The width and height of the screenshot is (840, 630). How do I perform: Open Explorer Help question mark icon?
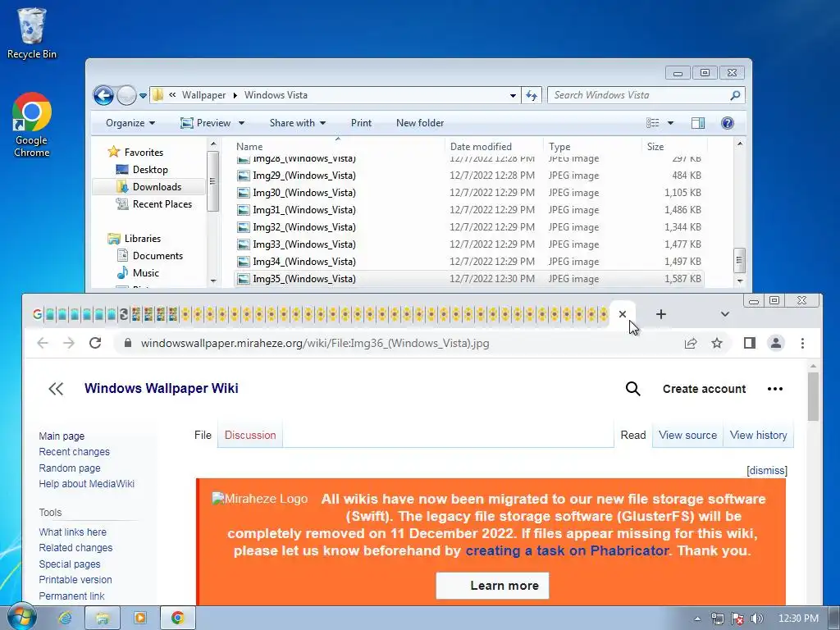point(727,123)
